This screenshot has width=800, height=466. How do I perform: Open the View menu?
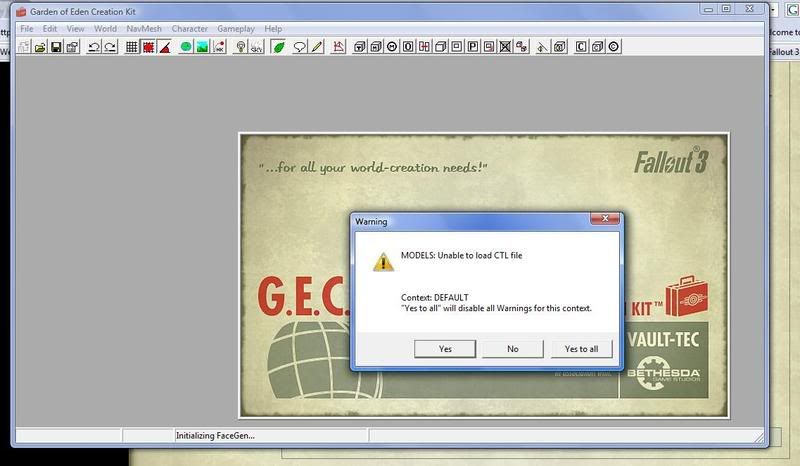[x=76, y=29]
